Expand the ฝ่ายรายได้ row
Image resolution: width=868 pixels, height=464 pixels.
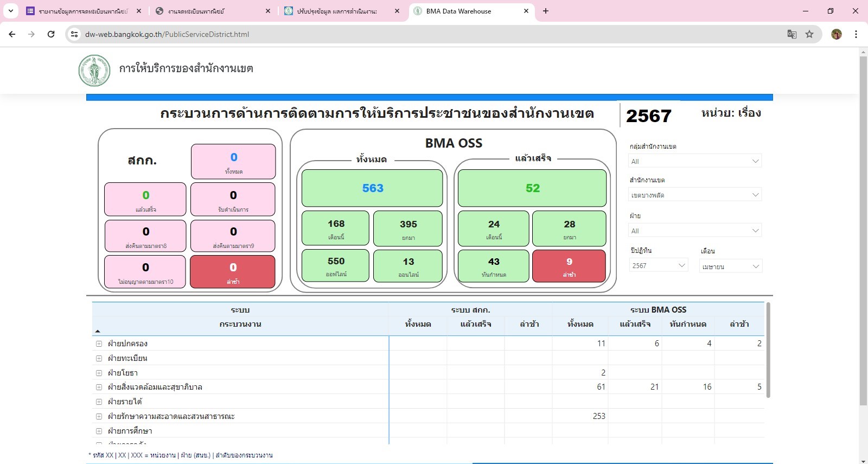pos(99,402)
